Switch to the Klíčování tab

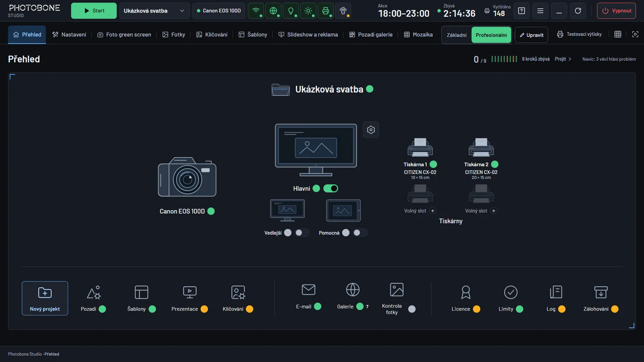click(x=212, y=35)
